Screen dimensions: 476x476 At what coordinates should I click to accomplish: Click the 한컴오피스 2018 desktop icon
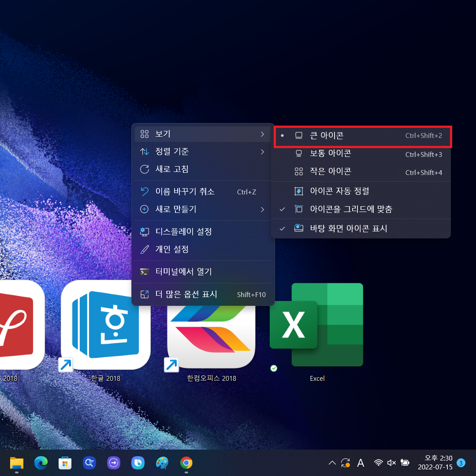click(211, 337)
